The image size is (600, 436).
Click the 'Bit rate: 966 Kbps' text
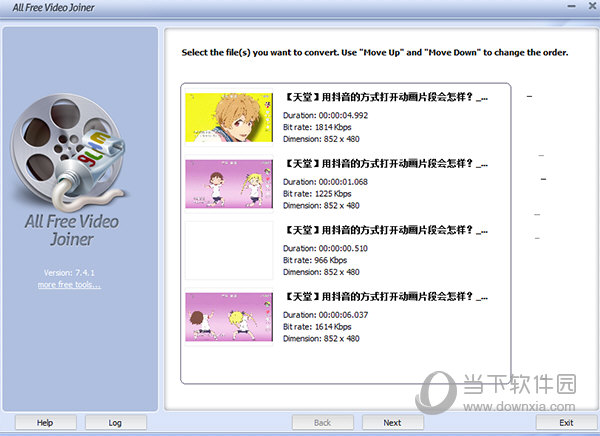[x=315, y=260]
